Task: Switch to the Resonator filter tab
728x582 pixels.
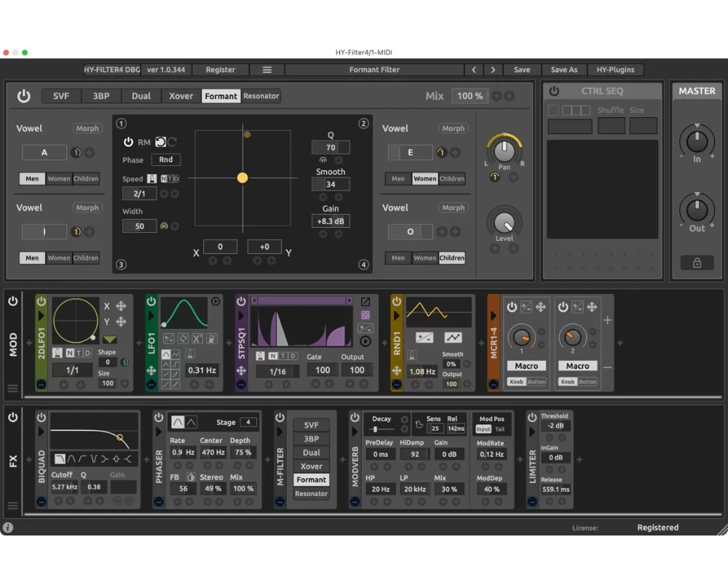Action: click(261, 96)
